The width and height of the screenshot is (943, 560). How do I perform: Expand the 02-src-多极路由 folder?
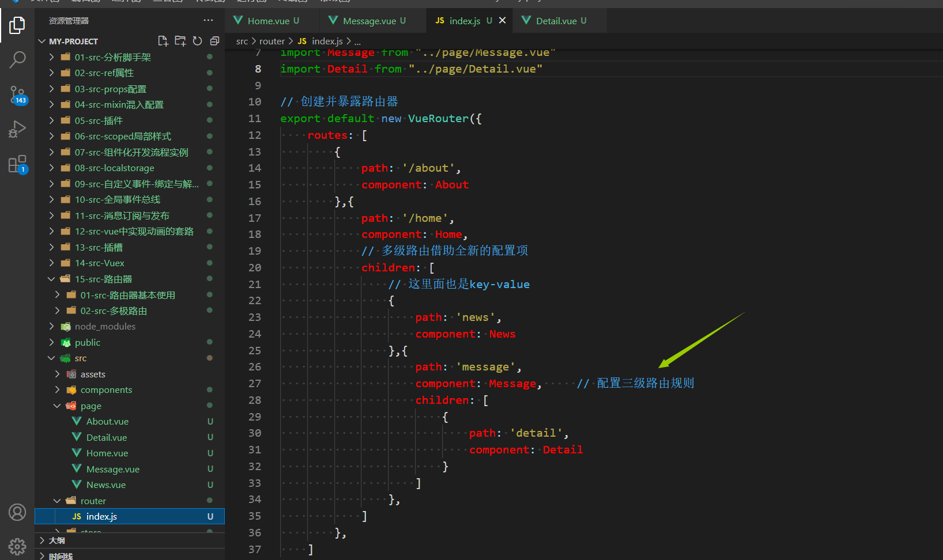(x=57, y=311)
